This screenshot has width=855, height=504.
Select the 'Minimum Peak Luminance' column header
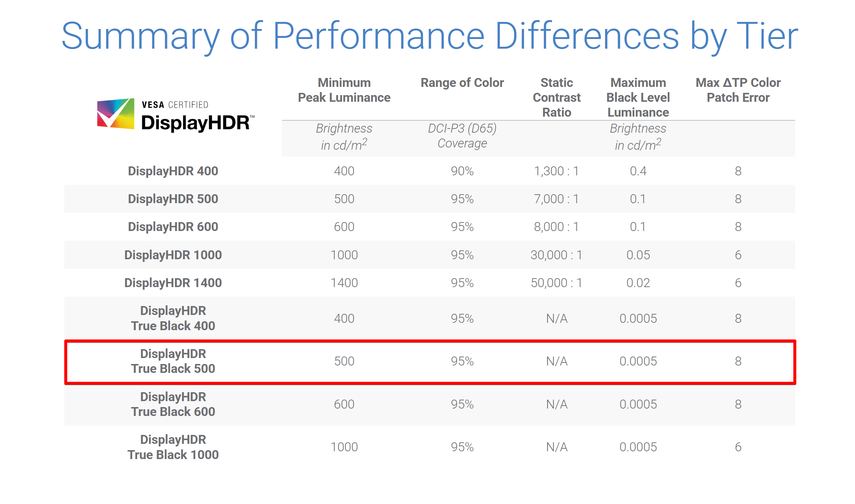coord(344,90)
